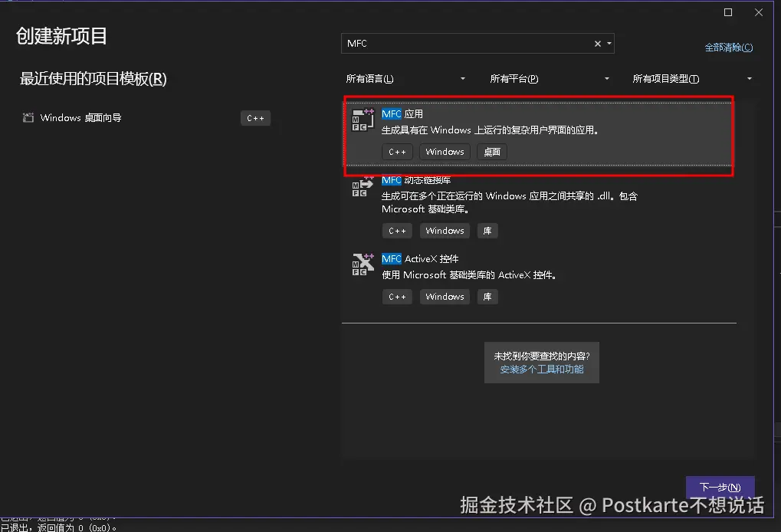Image resolution: width=781 pixels, height=532 pixels.
Task: Click the 下一步 button
Action: [x=720, y=488]
